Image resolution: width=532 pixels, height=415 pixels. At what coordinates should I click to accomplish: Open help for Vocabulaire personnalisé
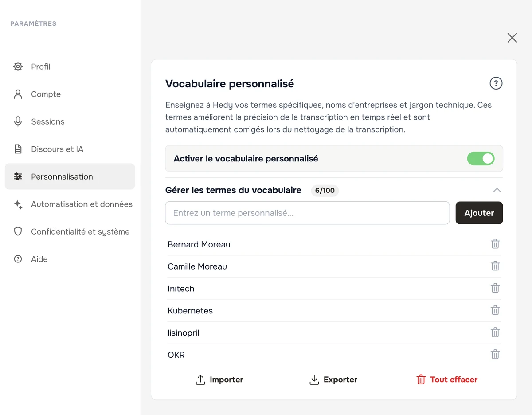[x=496, y=83]
